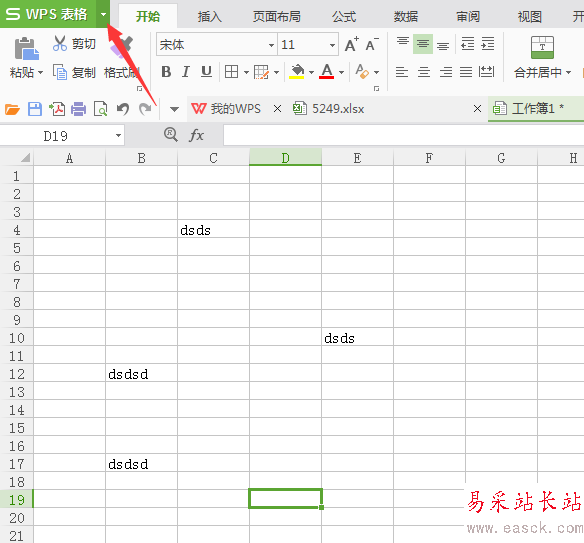The image size is (584, 543).
Task: Open the Paste options dropdown
Action: pos(40,72)
